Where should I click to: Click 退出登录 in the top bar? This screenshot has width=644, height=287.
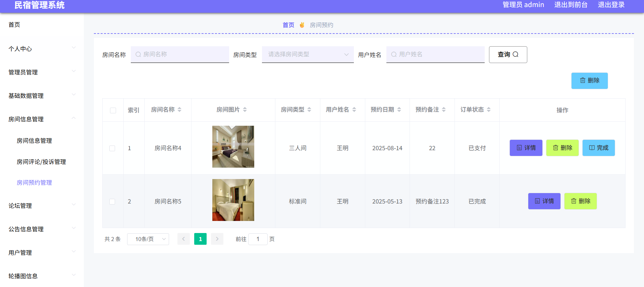click(611, 5)
